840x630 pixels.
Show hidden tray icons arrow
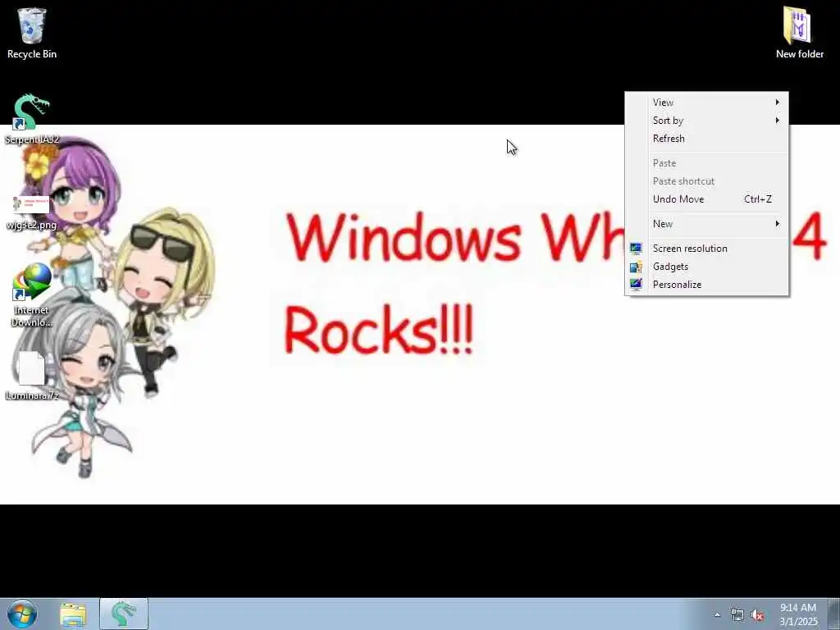pyautogui.click(x=717, y=615)
